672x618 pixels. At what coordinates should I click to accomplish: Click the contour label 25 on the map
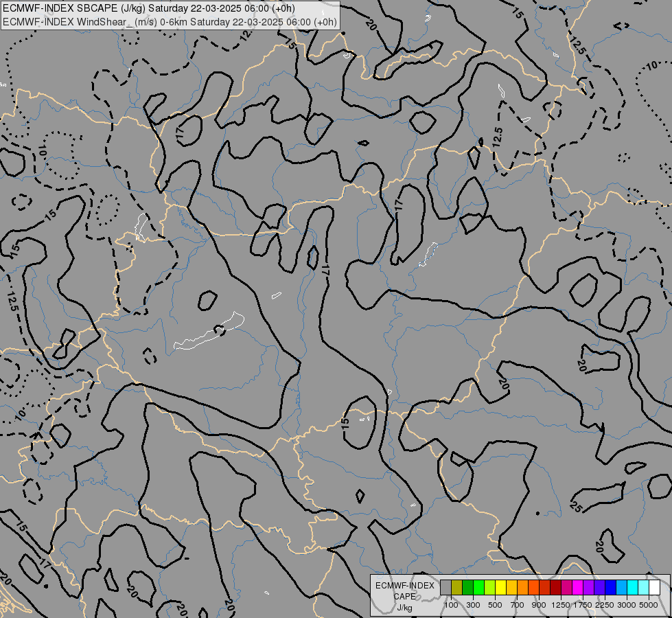coord(576,507)
